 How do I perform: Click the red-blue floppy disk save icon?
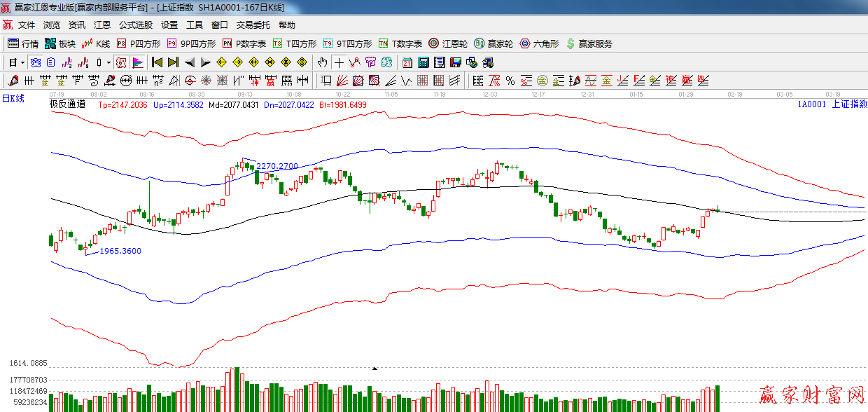[456, 62]
